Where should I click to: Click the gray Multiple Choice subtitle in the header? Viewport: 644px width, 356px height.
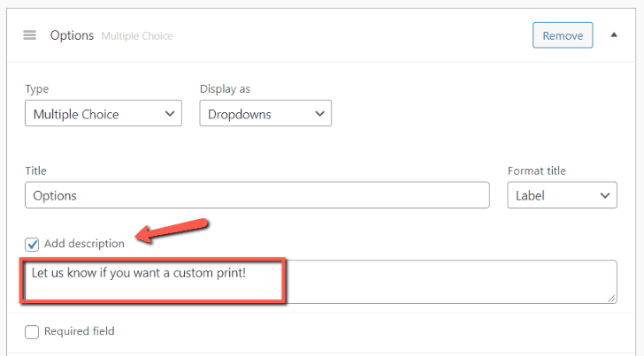(137, 36)
